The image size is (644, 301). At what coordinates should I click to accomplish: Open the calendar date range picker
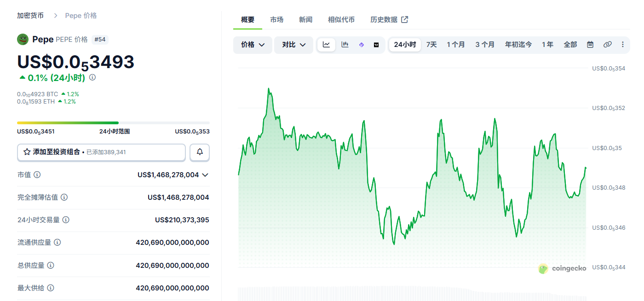[590, 45]
